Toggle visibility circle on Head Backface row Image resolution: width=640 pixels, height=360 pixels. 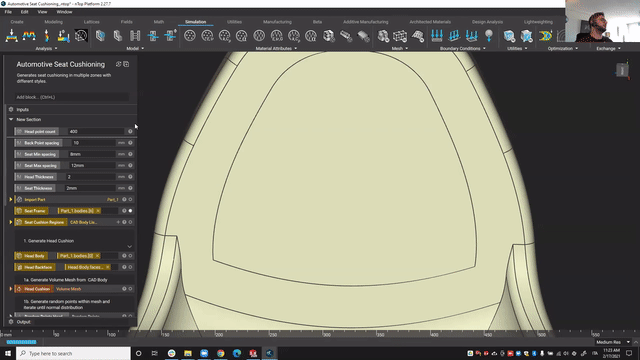coord(131,267)
